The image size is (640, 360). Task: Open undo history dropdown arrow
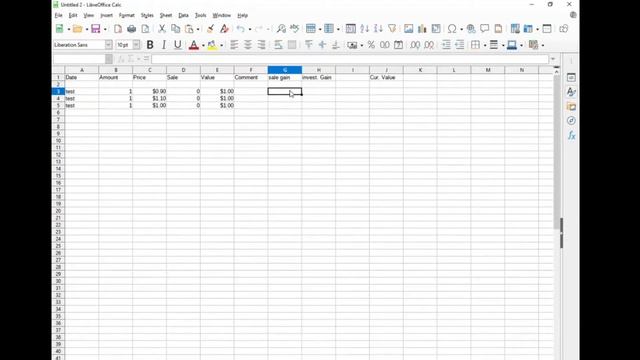tap(250, 29)
